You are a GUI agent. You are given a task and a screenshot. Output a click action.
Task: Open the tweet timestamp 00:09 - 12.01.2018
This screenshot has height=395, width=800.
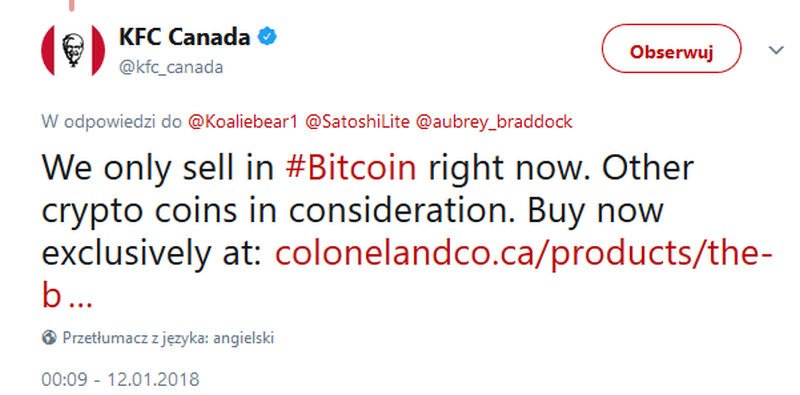tap(120, 380)
